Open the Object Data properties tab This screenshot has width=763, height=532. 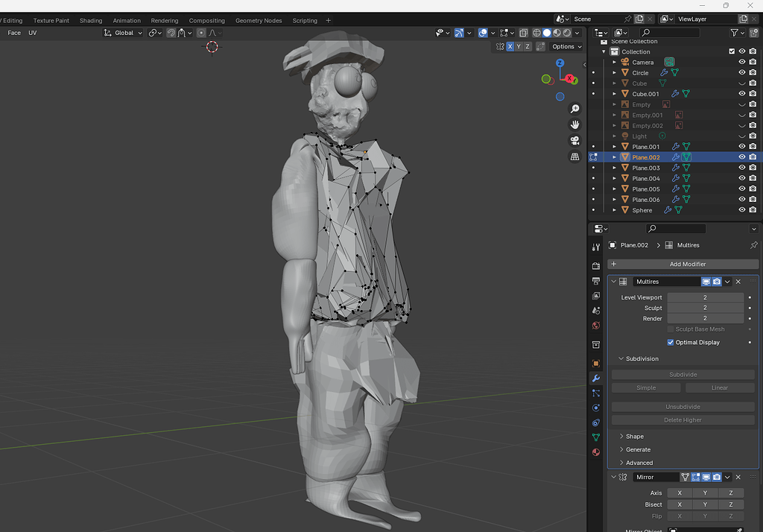coord(595,437)
